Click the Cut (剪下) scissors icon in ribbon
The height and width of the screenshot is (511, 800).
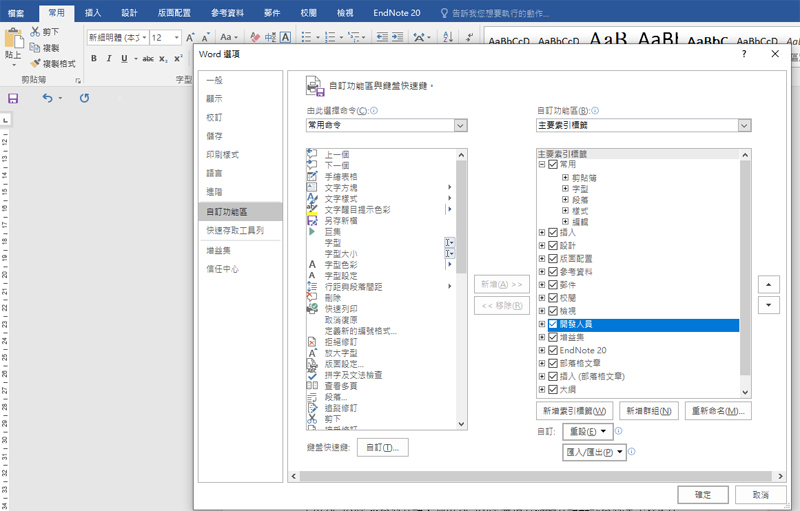click(x=35, y=32)
